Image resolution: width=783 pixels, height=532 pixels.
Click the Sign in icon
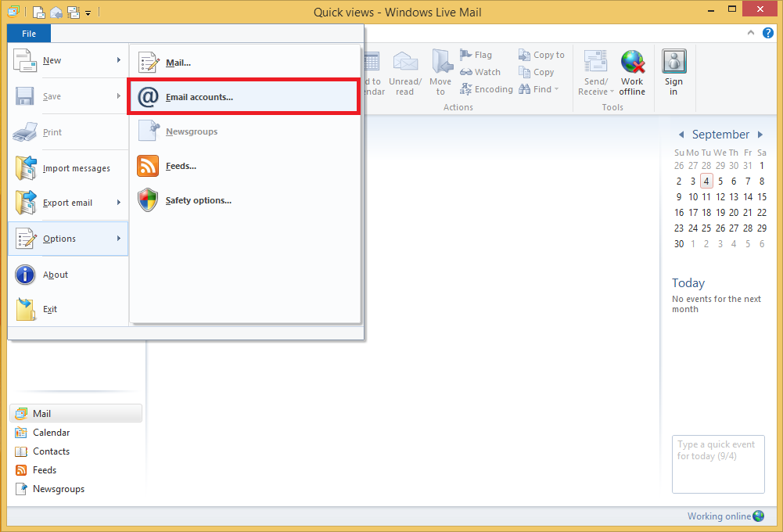pos(673,63)
